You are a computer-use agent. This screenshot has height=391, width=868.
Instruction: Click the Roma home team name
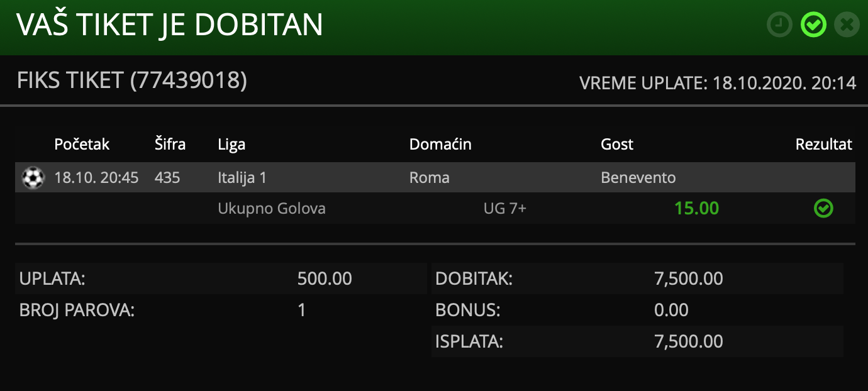(430, 178)
